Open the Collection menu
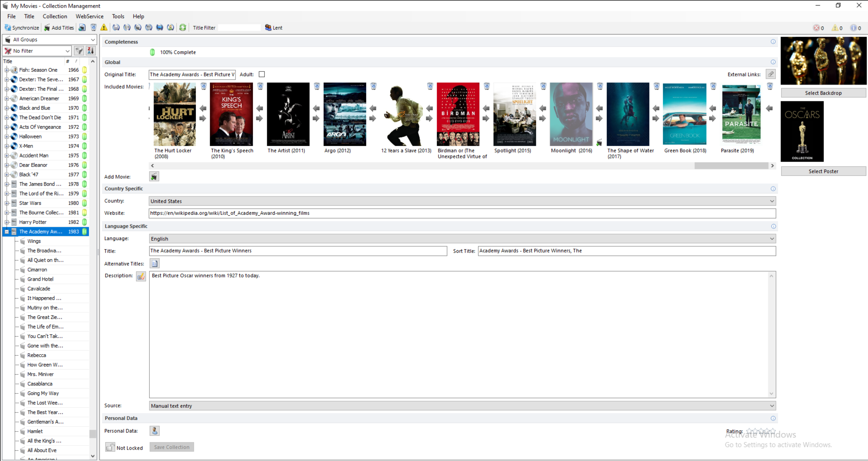 click(55, 16)
